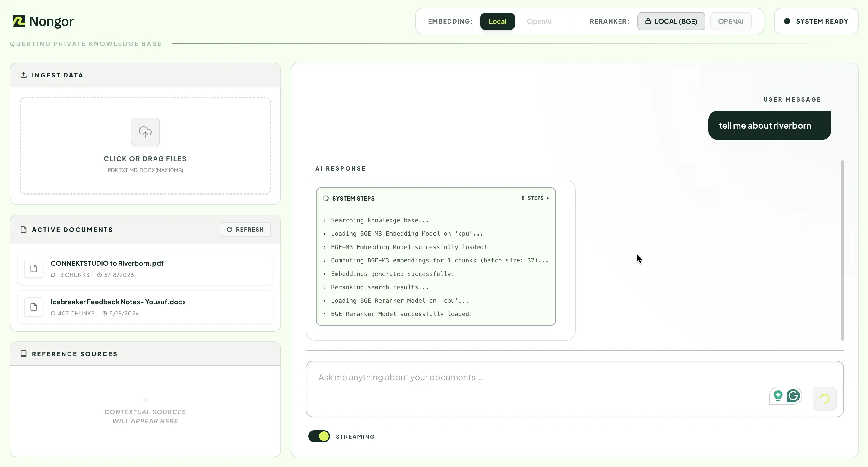Click the clock icon next to 5/19/2026
The image size is (868, 467).
[x=105, y=313]
